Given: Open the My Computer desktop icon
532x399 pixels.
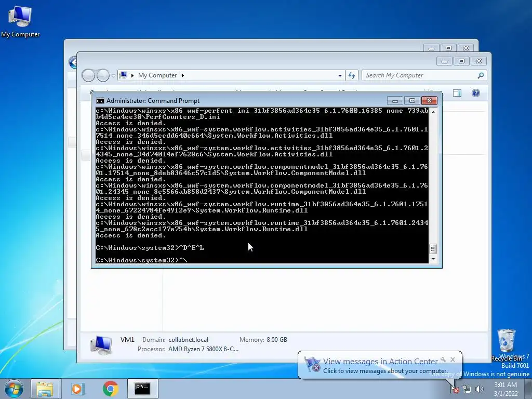Looking at the screenshot, I should [20, 21].
